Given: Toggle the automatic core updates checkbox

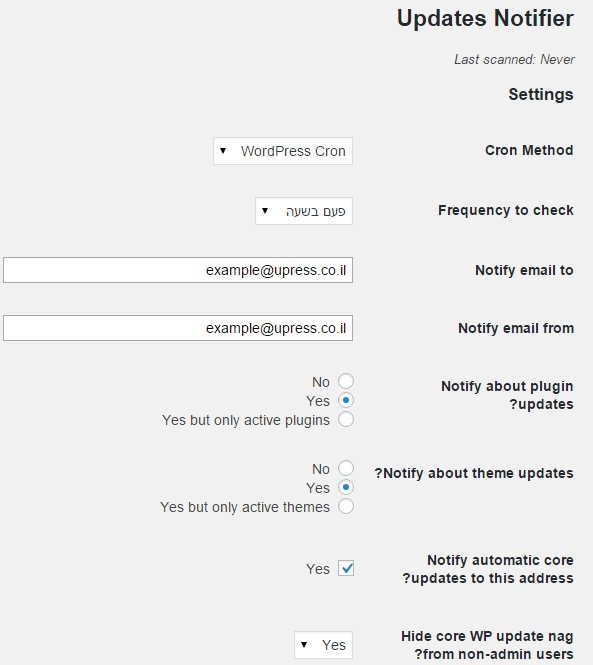Looking at the screenshot, I should pos(346,568).
